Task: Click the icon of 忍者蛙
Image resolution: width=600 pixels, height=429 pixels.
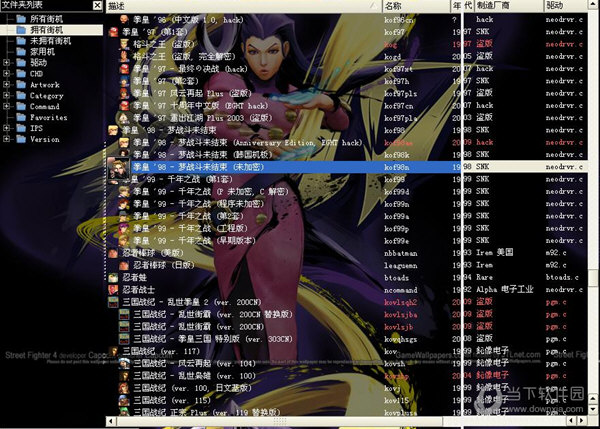Action: point(113,277)
